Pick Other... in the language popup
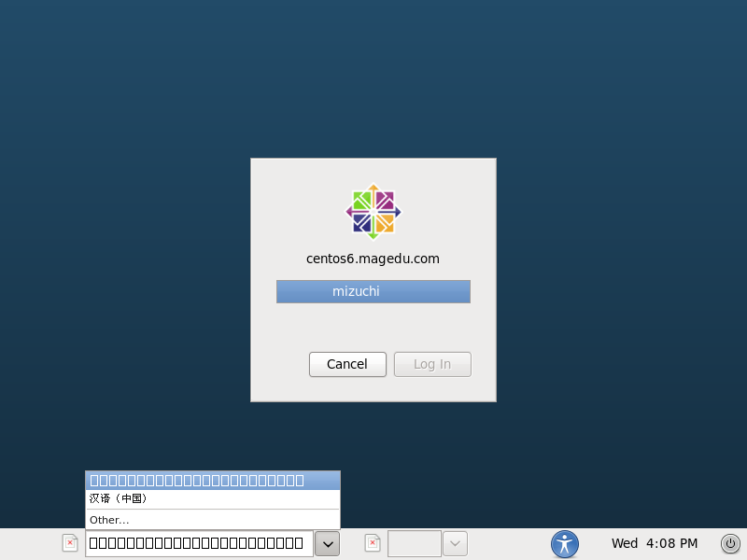Viewport: 747px width, 560px height. 213,520
